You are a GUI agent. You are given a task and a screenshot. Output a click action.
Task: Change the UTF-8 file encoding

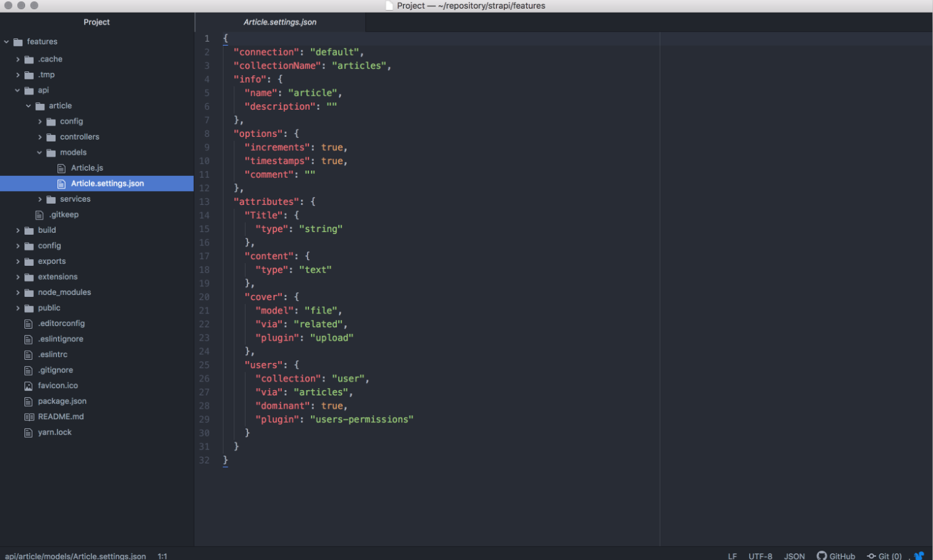[760, 556]
